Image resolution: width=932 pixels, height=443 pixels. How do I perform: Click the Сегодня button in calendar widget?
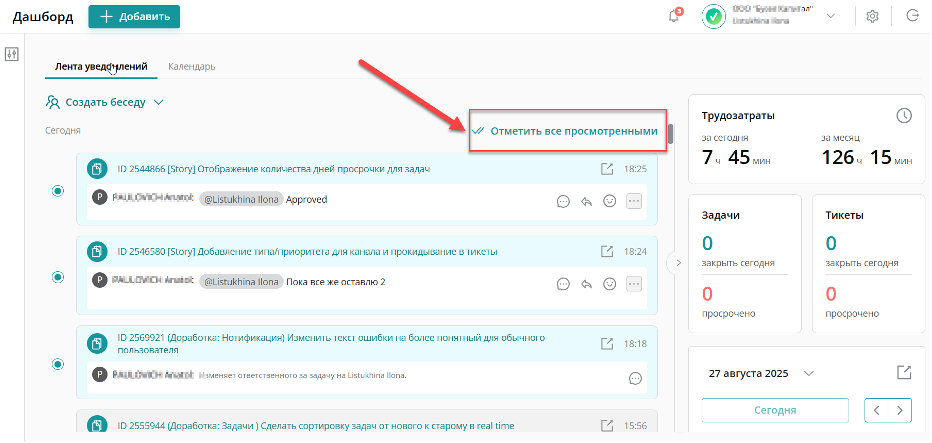coord(775,410)
